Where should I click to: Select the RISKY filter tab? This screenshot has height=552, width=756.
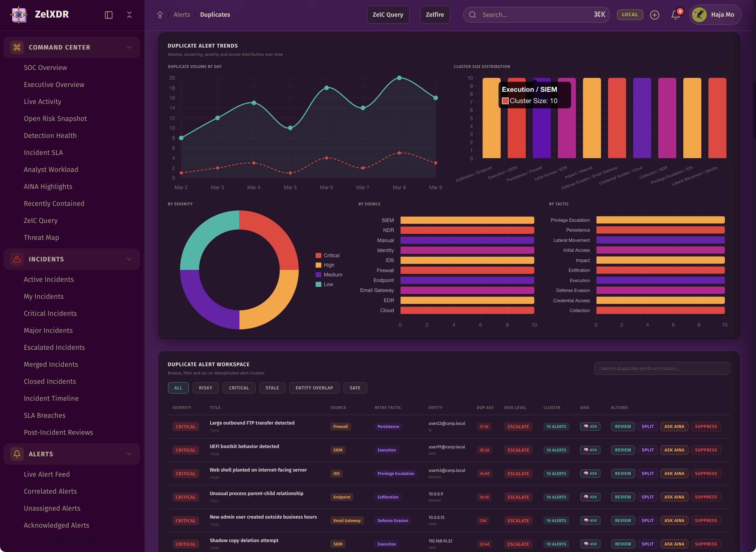(206, 388)
